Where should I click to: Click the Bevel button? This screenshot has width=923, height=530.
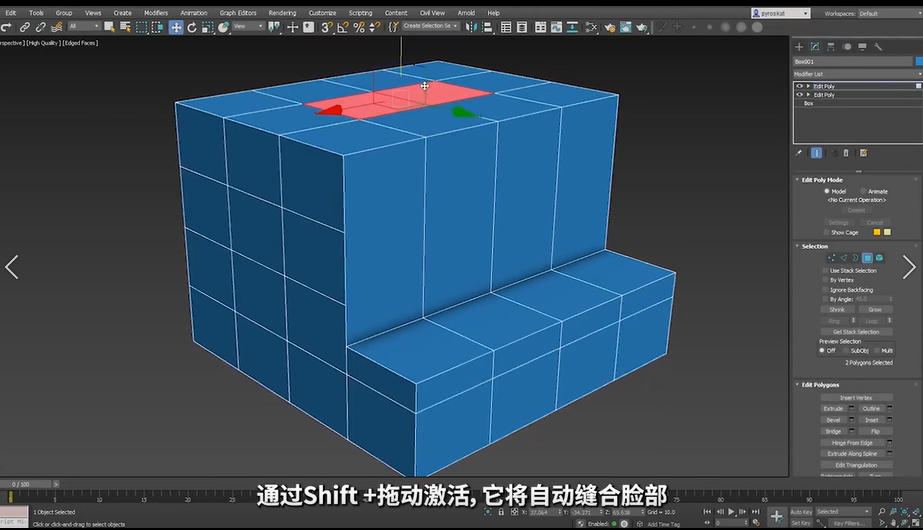pyautogui.click(x=833, y=420)
